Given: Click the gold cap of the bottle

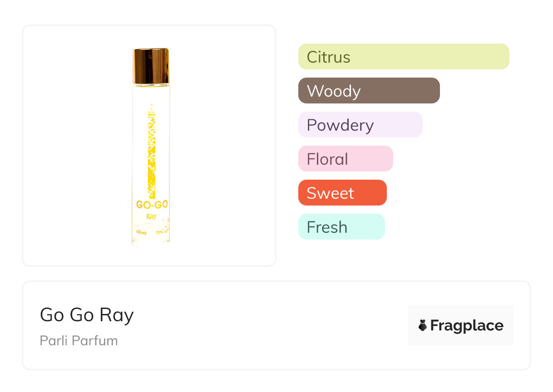Looking at the screenshot, I should click(151, 66).
